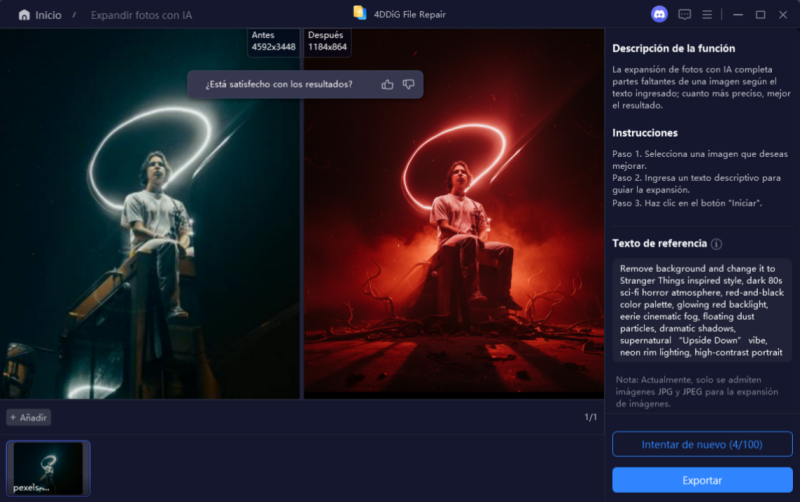Click the Después 1184x864 label
This screenshot has height=502, width=800.
pos(327,41)
